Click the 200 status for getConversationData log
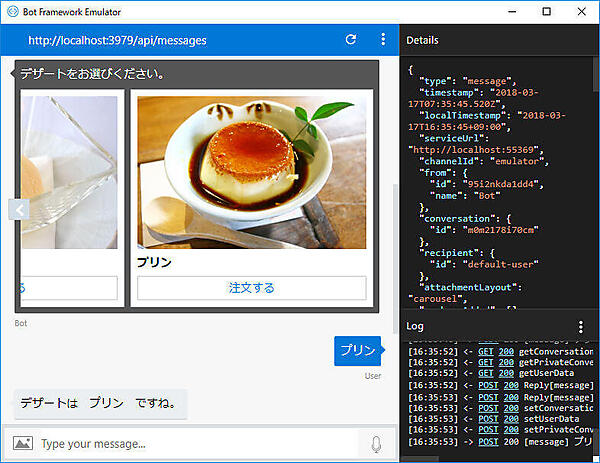Viewport: 600px width, 463px height. tap(506, 351)
